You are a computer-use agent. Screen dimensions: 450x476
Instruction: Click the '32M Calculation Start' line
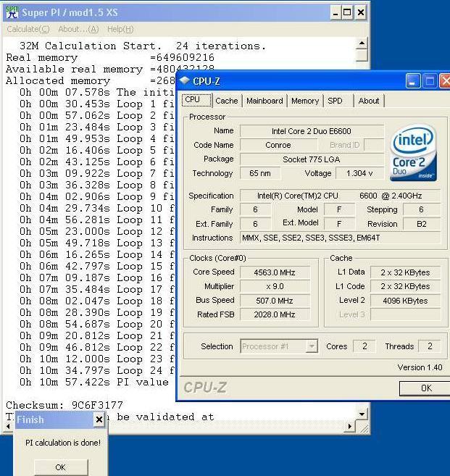click(143, 46)
